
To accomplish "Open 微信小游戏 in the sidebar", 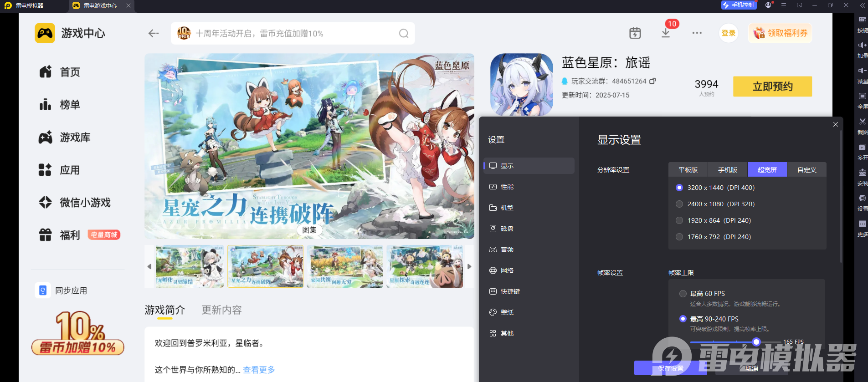I will (75, 203).
